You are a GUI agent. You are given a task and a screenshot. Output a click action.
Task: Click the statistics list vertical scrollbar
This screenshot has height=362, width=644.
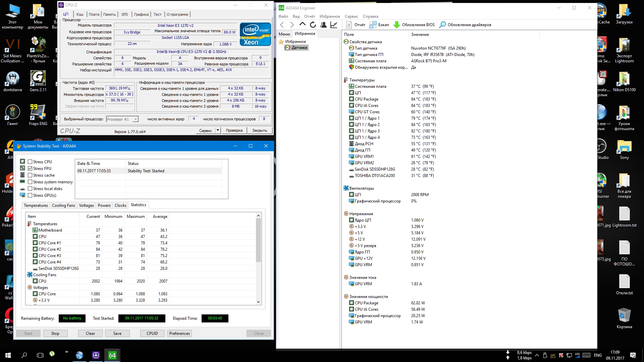coord(258,240)
